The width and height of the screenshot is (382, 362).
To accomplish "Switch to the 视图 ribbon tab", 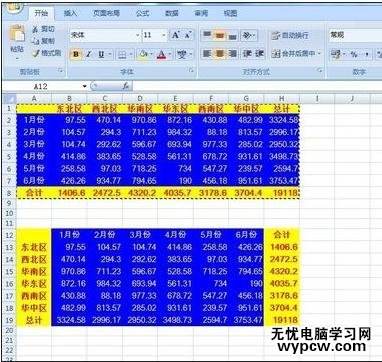I will point(230,13).
